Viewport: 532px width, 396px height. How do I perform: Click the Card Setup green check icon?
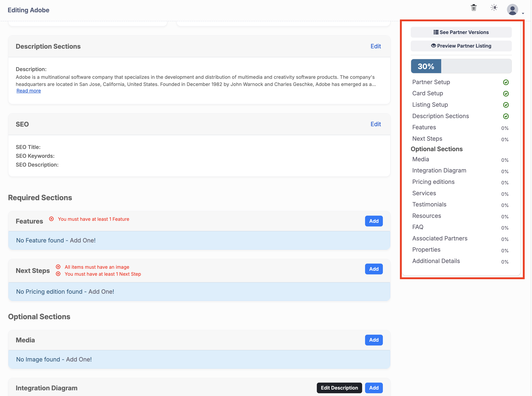506,93
